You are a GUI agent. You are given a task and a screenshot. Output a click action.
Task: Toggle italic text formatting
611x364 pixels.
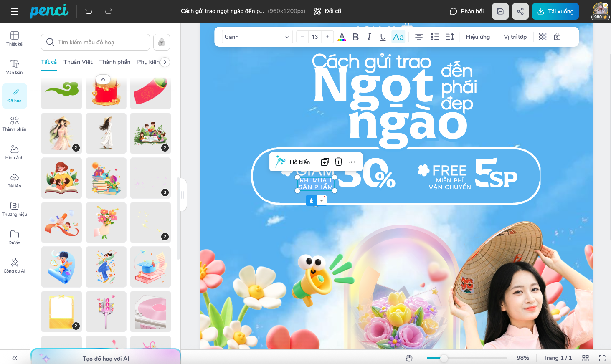coord(369,37)
